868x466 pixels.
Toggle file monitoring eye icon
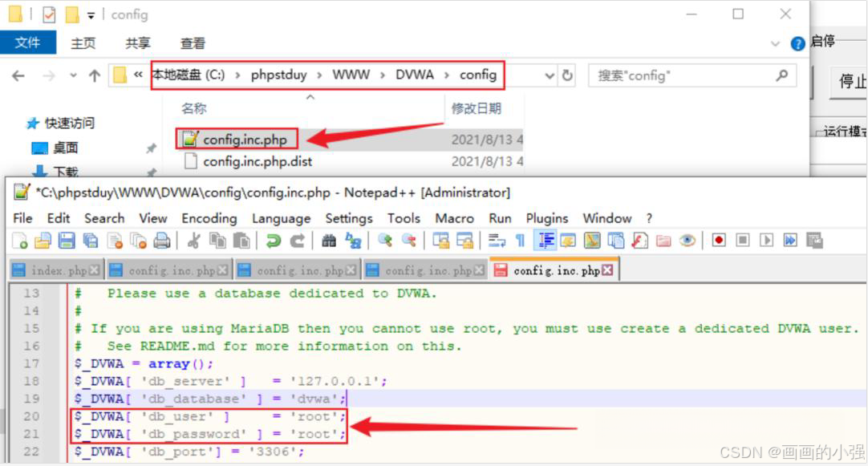click(687, 241)
